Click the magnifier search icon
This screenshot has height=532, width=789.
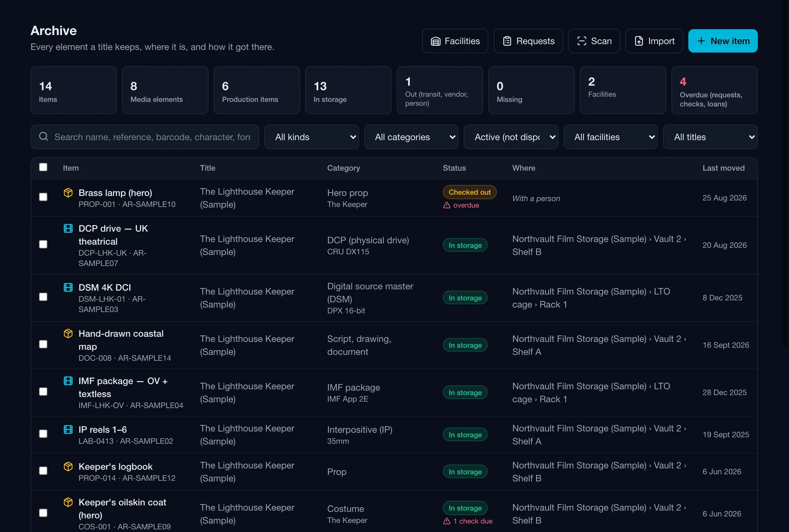[x=43, y=137]
